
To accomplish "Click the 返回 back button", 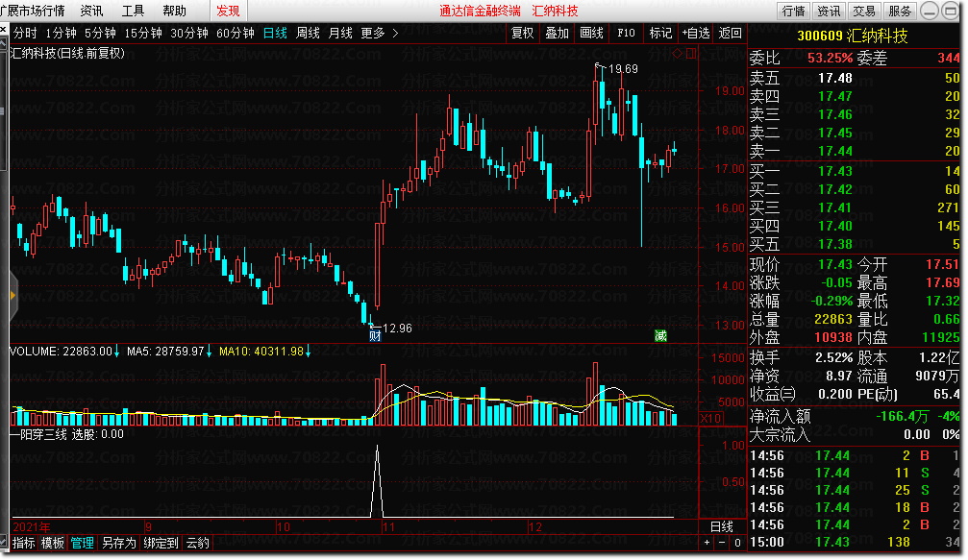I will [731, 34].
